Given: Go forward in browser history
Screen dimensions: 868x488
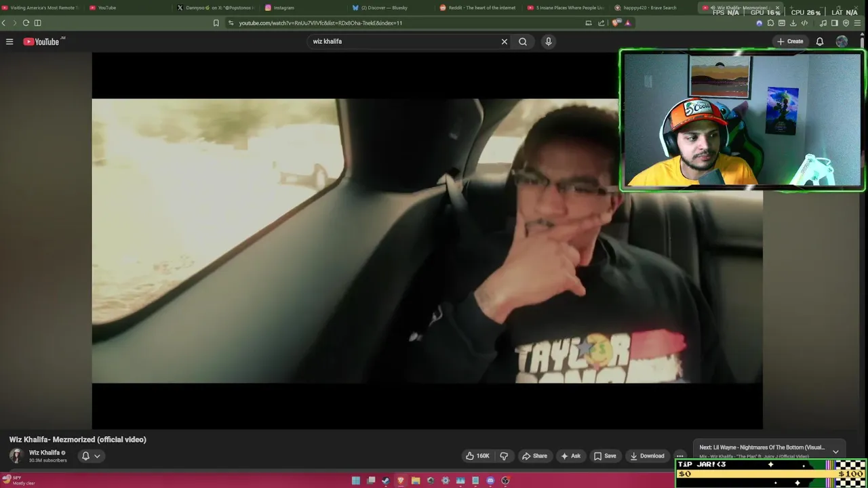Looking at the screenshot, I should [x=14, y=23].
